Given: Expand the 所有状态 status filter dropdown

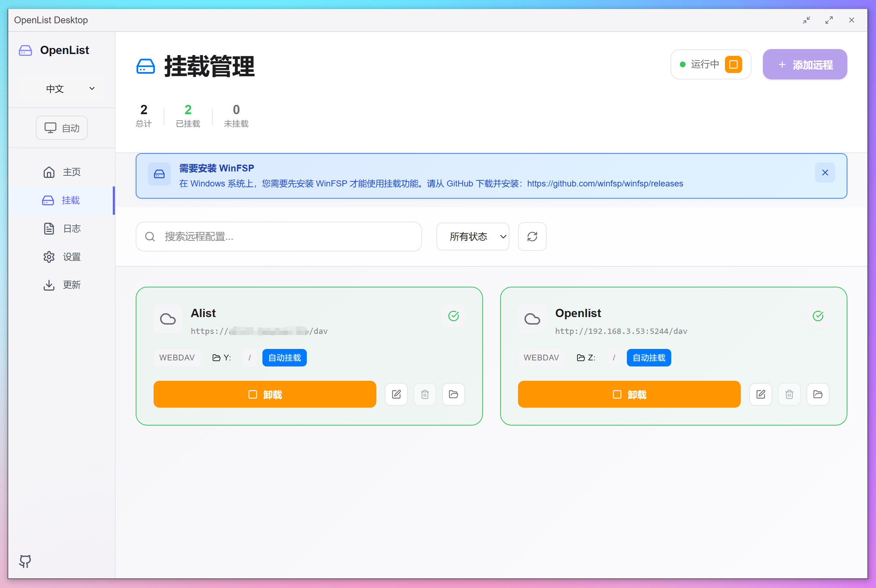Looking at the screenshot, I should point(473,237).
